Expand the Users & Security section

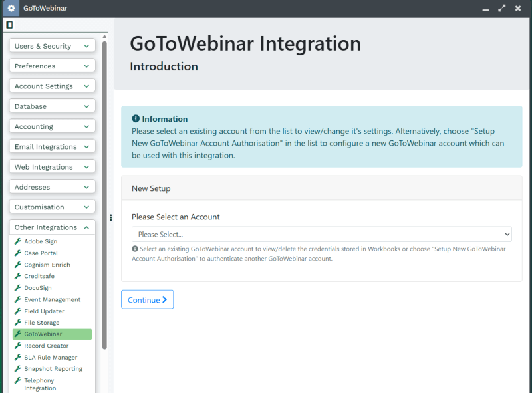pos(52,46)
